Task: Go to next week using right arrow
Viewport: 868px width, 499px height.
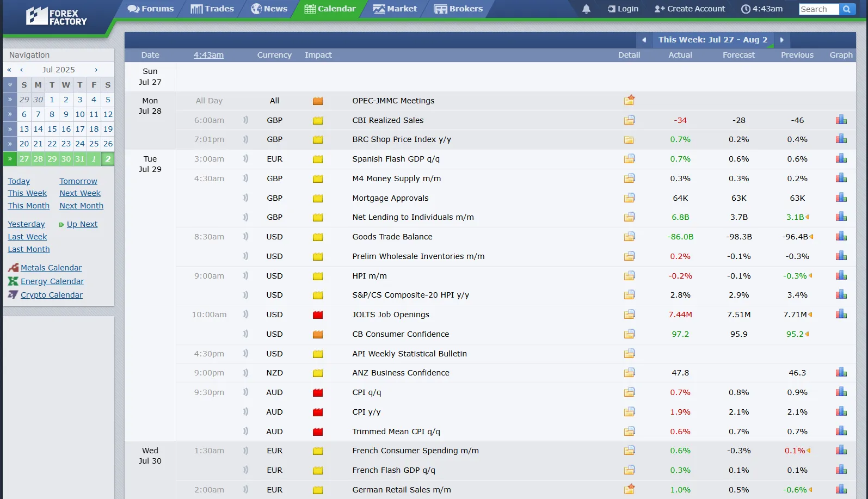Action: point(782,40)
